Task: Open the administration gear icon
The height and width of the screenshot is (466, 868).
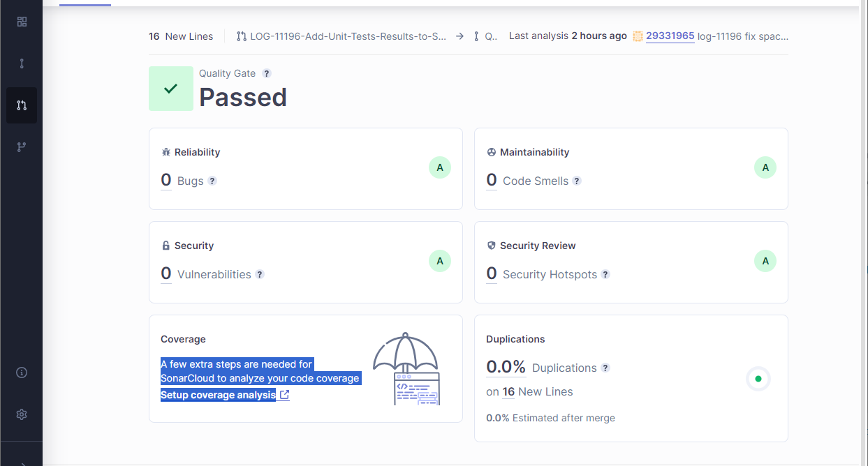Action: (x=22, y=414)
